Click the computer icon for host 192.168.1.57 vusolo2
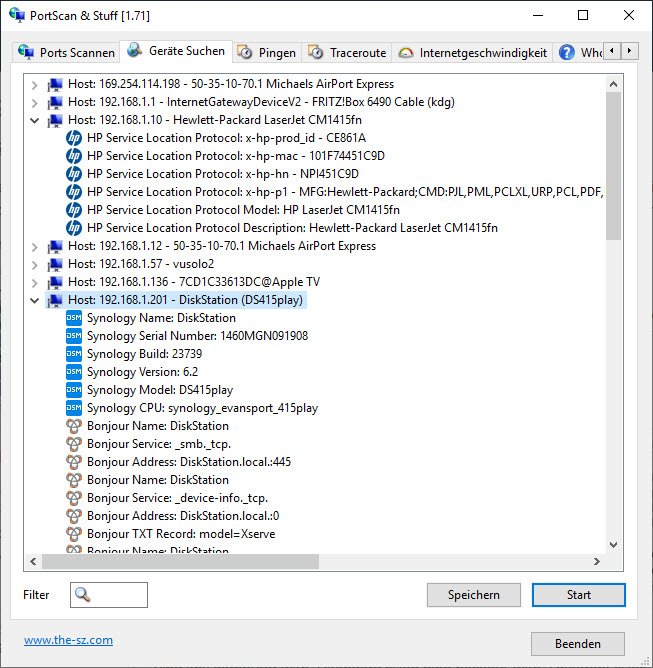The height and width of the screenshot is (668, 653). (55, 264)
